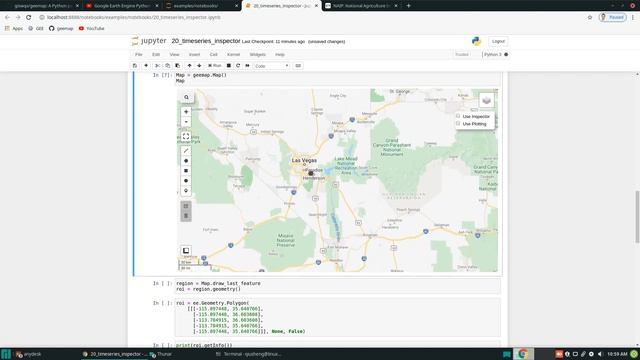Viewport: 640px width, 360px height.
Task: Select the draw marker tool
Action: (186, 191)
